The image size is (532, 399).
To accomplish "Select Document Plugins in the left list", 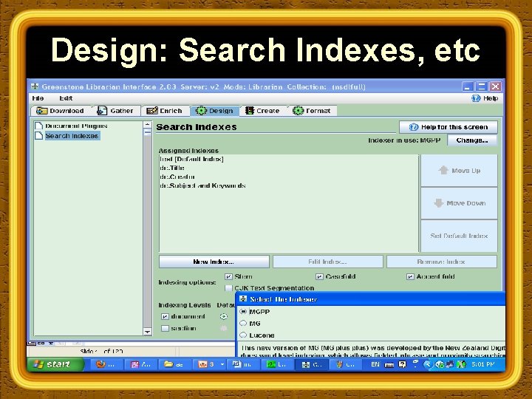I will (76, 126).
